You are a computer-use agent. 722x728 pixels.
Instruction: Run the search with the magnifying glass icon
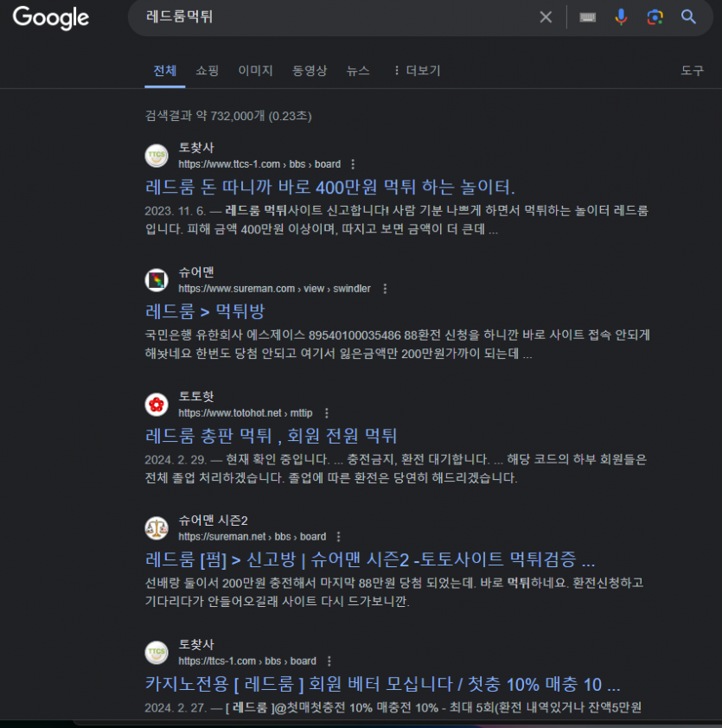[x=688, y=17]
